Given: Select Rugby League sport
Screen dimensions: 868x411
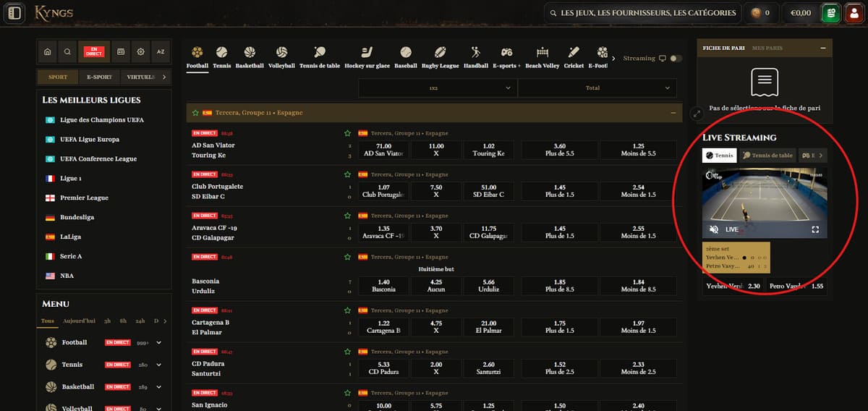Looking at the screenshot, I should 441,57.
